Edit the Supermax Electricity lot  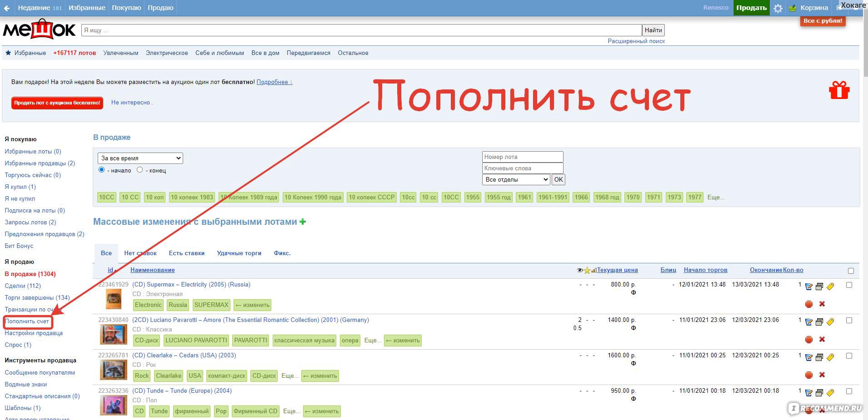(809, 287)
